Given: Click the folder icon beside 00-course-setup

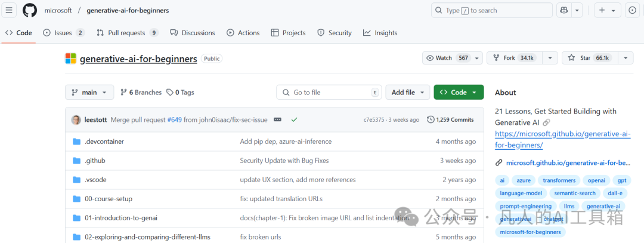Looking at the screenshot, I should tap(76, 199).
